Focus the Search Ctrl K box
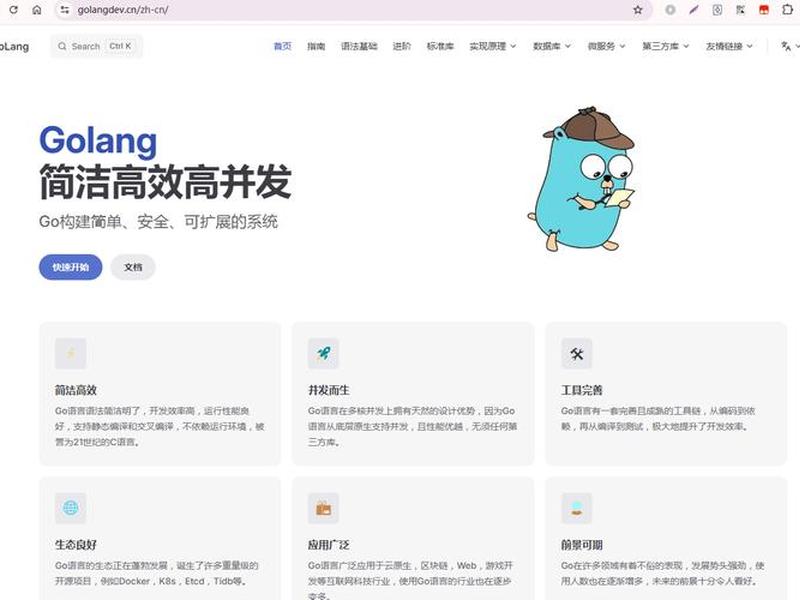 (x=96, y=46)
